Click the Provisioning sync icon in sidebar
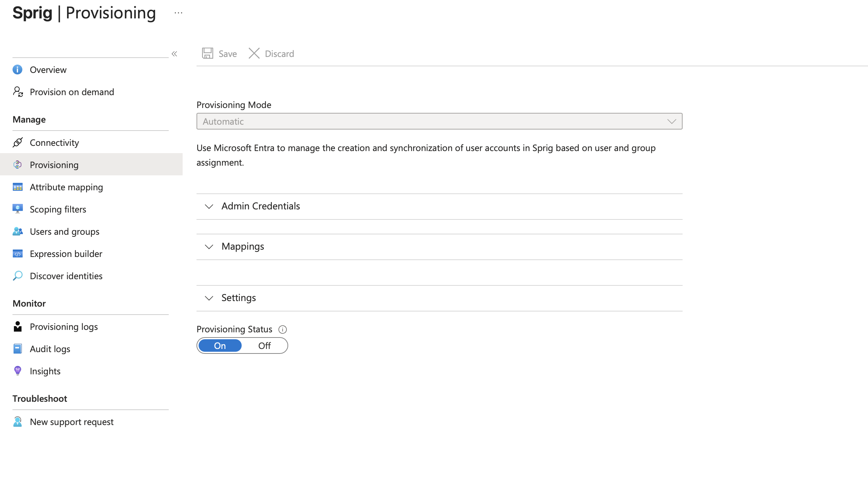 18,165
